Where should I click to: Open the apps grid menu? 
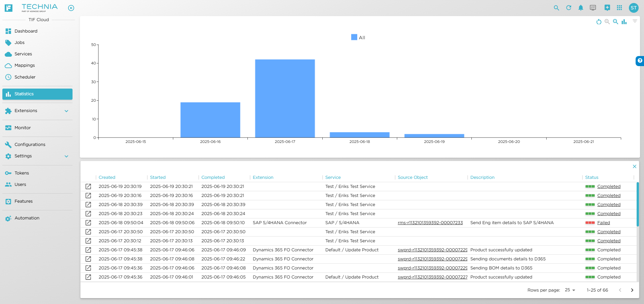(x=619, y=8)
